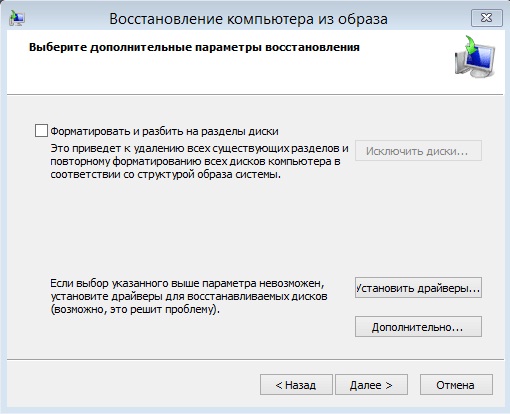Screen dimensions: 510x414
Task: Click the text '(возможно, это решит проблему)'
Action: [135, 309]
